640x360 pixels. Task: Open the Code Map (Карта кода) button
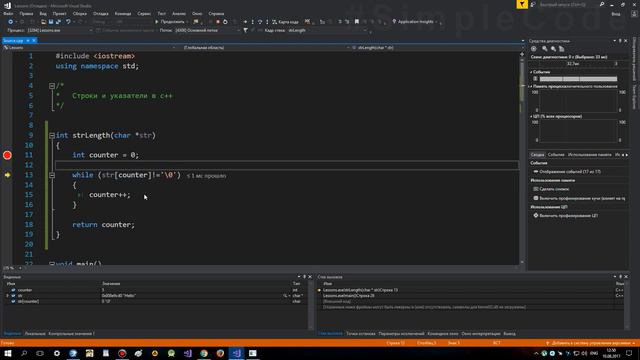tap(285, 22)
